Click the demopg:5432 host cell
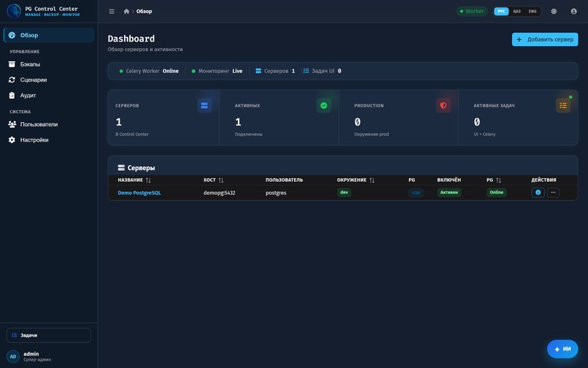Screen dimensions: 588x368 click(x=220, y=193)
